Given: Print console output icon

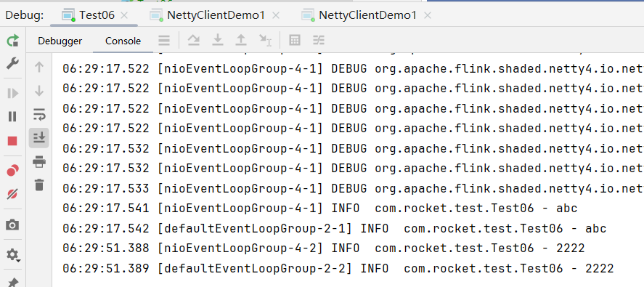Looking at the screenshot, I should pyautogui.click(x=39, y=161).
